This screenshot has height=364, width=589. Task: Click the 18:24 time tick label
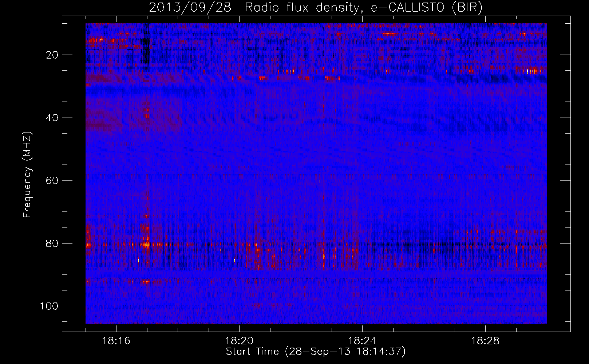point(362,341)
